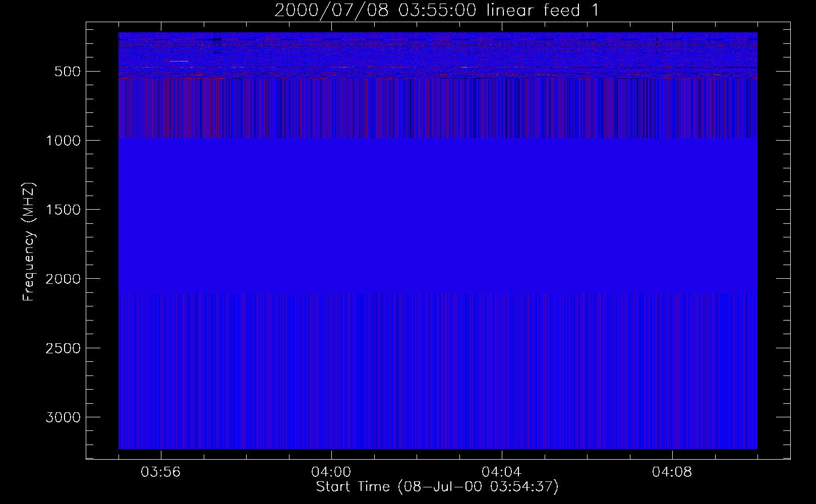This screenshot has width=816, height=504.
Task: Click the 04:08 time tick label
Action: pyautogui.click(x=672, y=472)
